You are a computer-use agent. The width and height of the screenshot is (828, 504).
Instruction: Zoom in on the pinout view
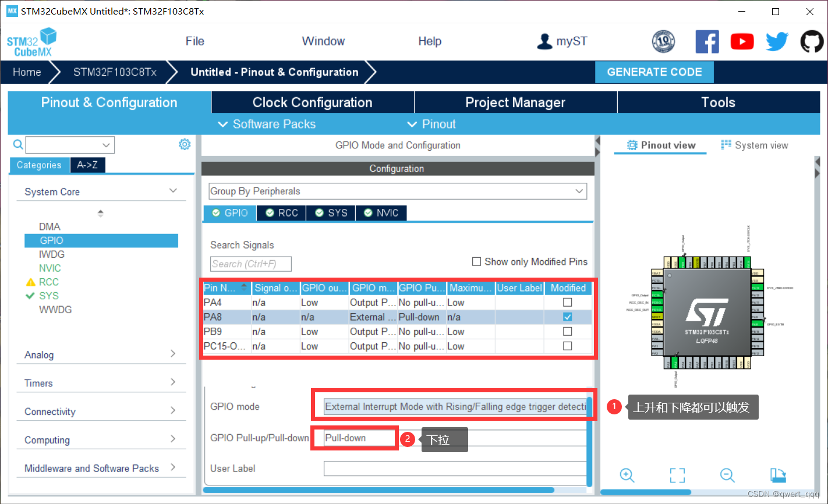(627, 475)
